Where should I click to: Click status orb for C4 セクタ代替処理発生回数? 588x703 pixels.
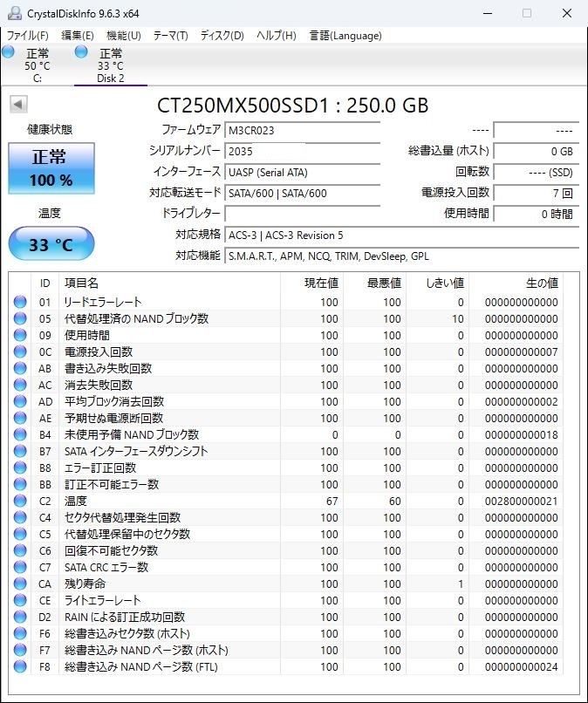(20, 517)
